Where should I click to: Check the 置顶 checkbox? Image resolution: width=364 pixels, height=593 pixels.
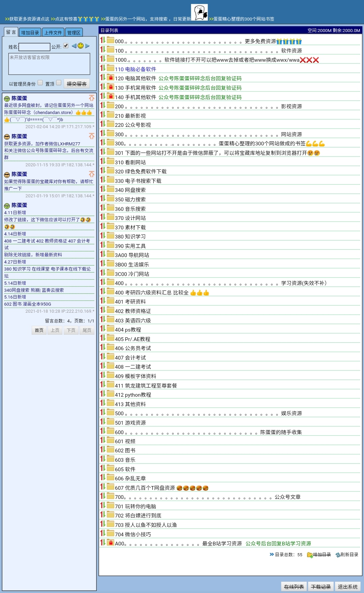(59, 83)
